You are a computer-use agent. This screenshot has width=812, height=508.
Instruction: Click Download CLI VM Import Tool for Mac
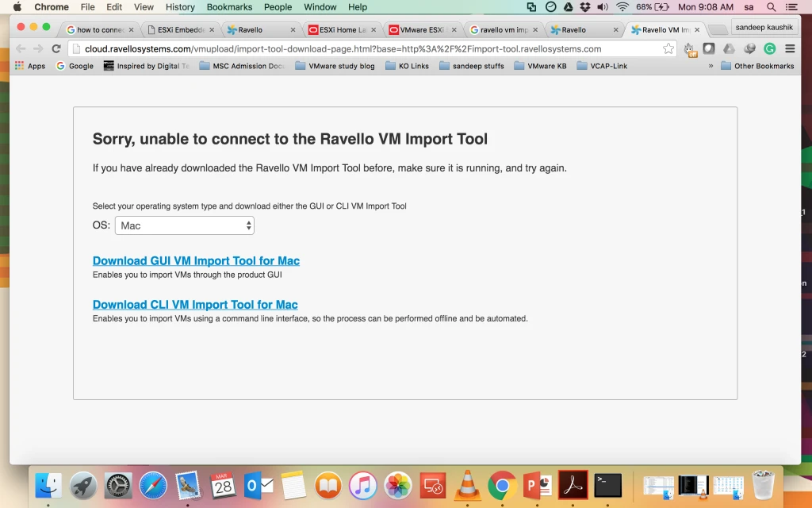click(x=195, y=305)
